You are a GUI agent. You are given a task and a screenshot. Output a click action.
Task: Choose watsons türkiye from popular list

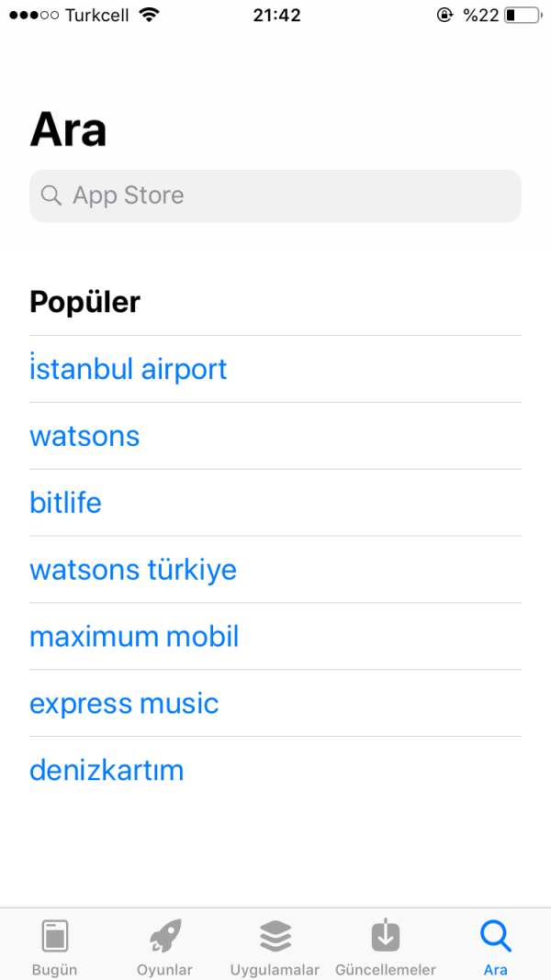click(x=133, y=570)
